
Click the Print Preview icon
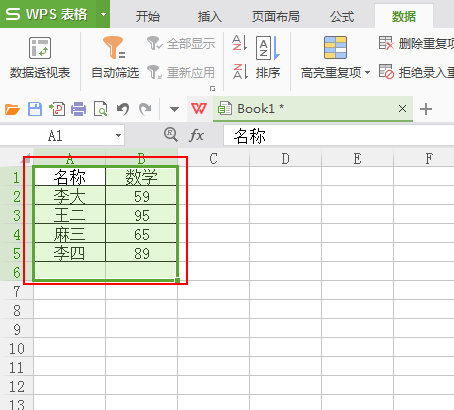[100, 109]
